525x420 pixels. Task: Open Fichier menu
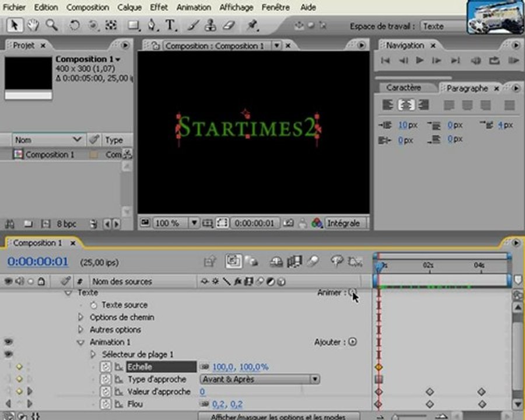click(x=14, y=7)
